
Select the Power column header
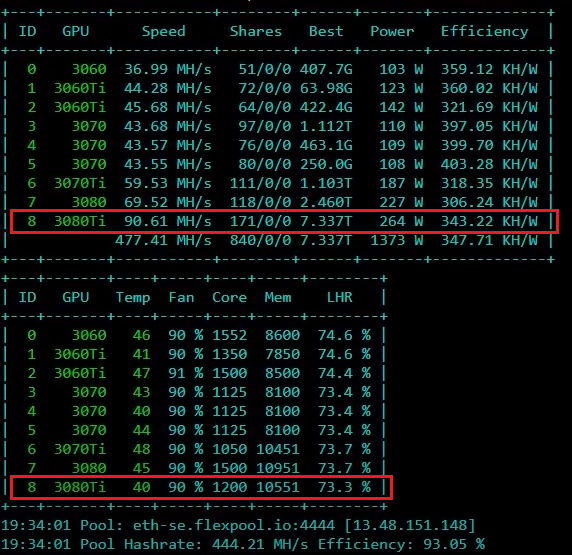click(392, 31)
